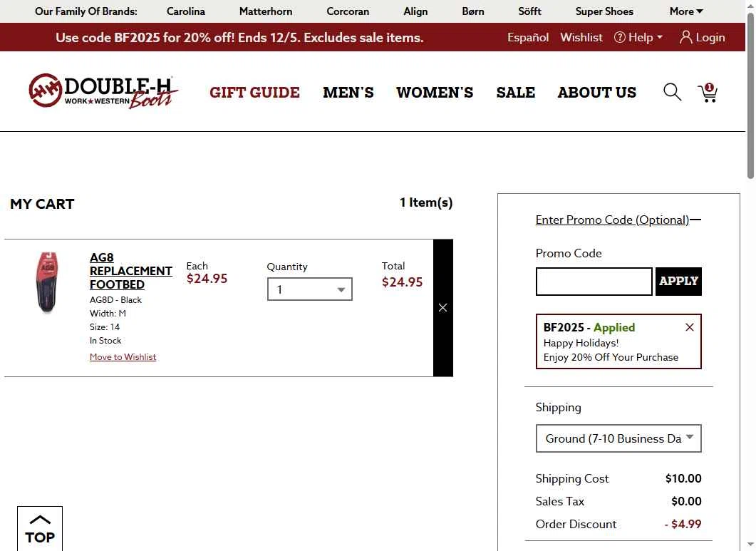Go to top with TOP button
Image resolution: width=756 pixels, height=551 pixels.
click(40, 529)
